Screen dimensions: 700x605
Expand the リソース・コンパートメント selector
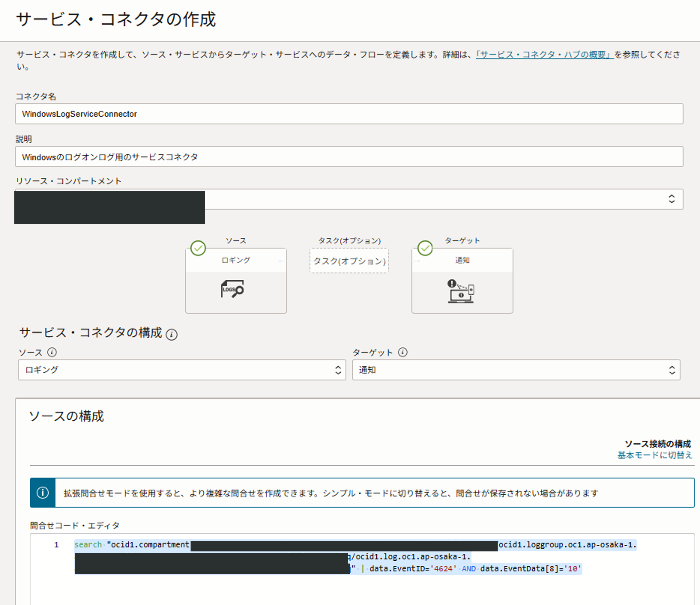coord(672,199)
